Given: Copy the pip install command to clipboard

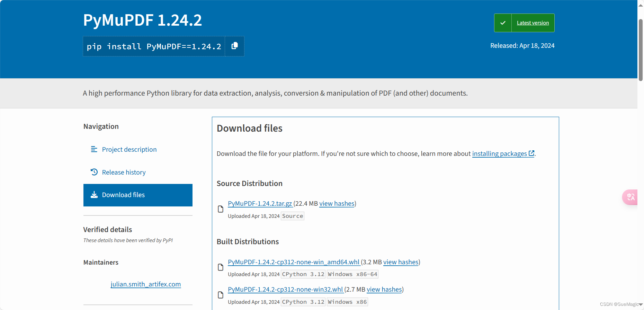Looking at the screenshot, I should [234, 46].
